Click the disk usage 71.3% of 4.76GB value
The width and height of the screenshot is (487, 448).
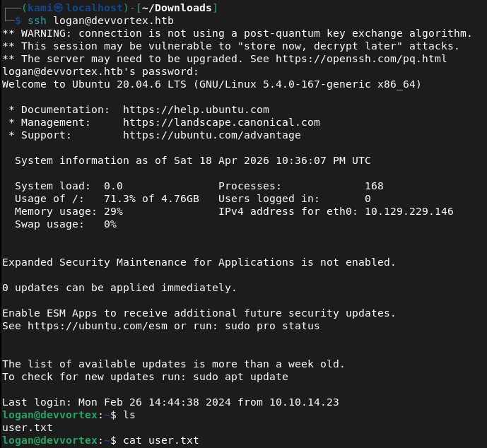tap(151, 199)
